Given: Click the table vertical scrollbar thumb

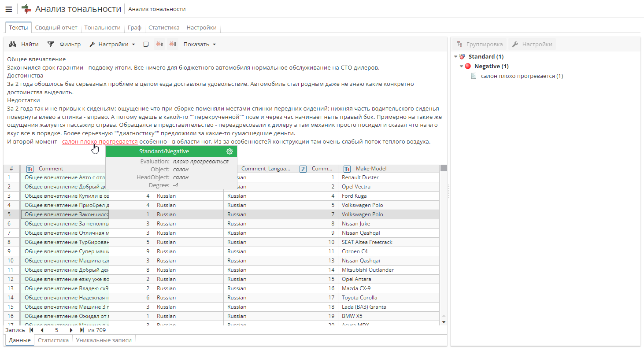Looking at the screenshot, I should tap(444, 168).
